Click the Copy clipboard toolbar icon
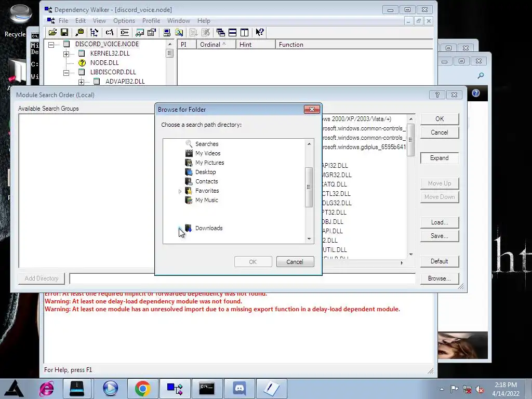The image size is (532, 399). click(x=79, y=33)
